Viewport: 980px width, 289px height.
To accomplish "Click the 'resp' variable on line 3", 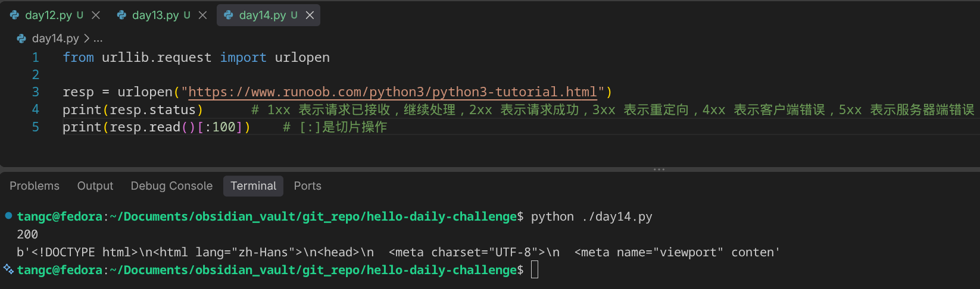I will (78, 92).
